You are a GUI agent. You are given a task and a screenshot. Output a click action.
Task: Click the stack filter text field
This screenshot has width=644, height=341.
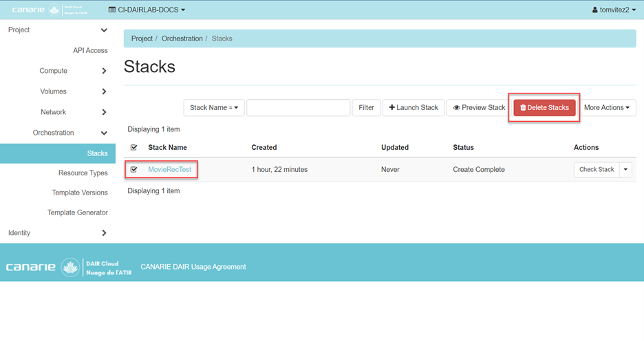tap(299, 108)
